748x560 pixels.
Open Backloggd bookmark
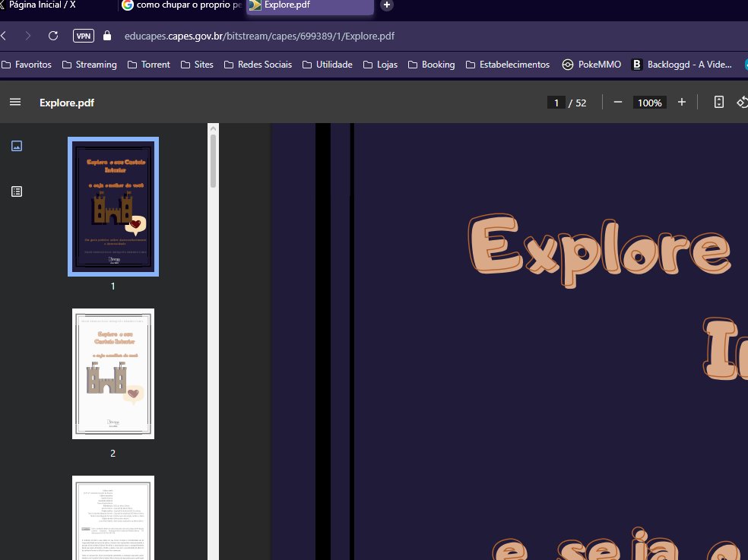(682, 65)
